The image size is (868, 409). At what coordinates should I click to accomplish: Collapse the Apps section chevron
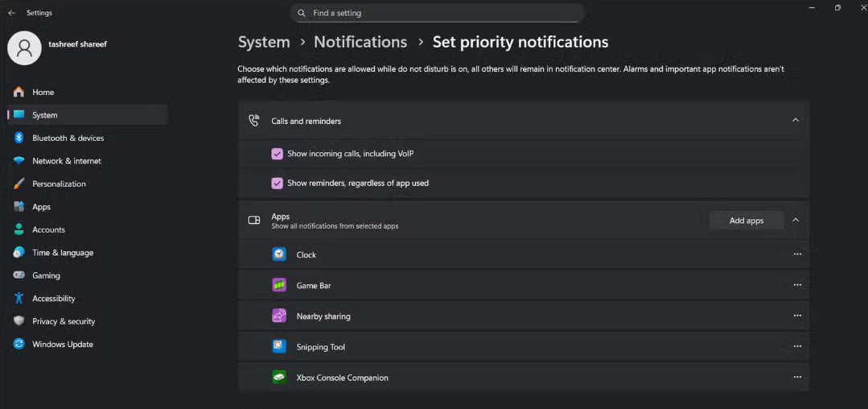(796, 220)
